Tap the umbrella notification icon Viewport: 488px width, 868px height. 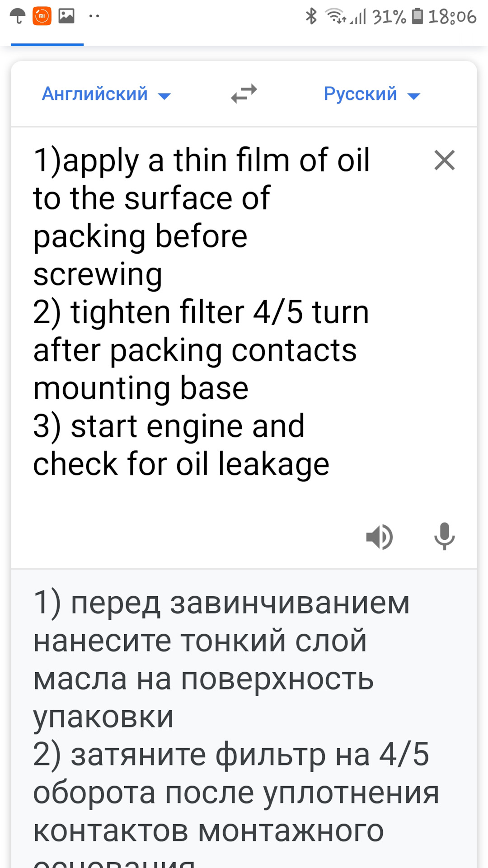click(18, 16)
